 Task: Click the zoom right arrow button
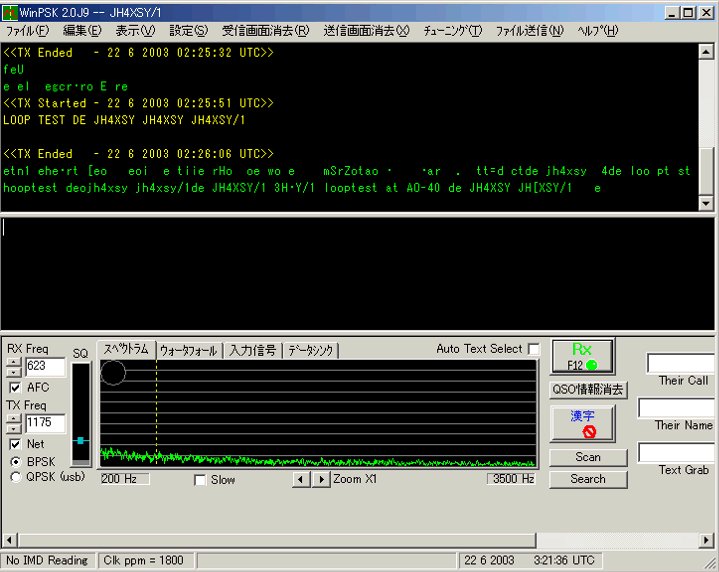tap(320, 480)
